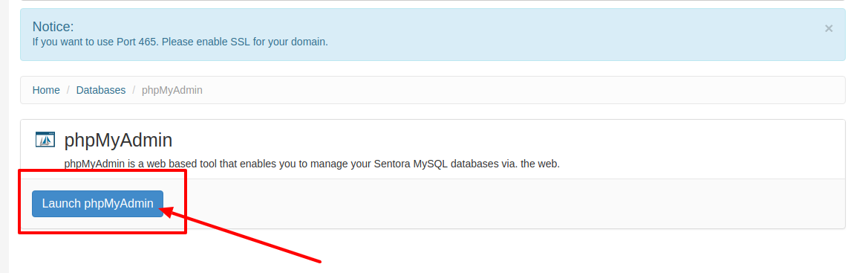
Task: Dismiss the Notice alert with the X
Action: [x=828, y=28]
